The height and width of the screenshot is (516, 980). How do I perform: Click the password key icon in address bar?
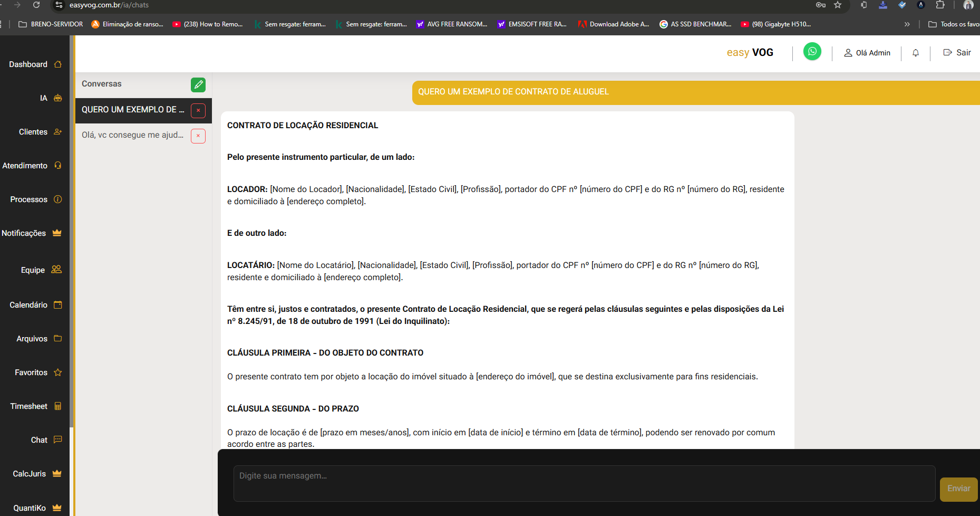821,5
